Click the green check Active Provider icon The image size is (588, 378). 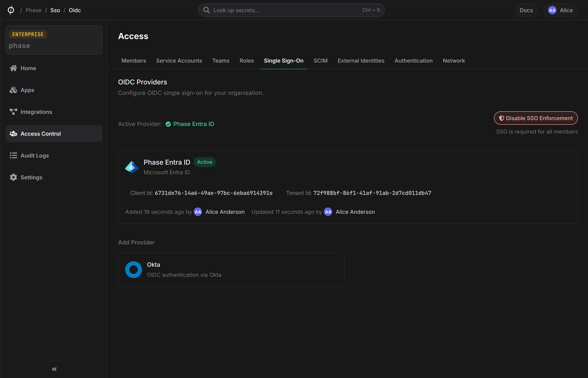pyautogui.click(x=168, y=124)
